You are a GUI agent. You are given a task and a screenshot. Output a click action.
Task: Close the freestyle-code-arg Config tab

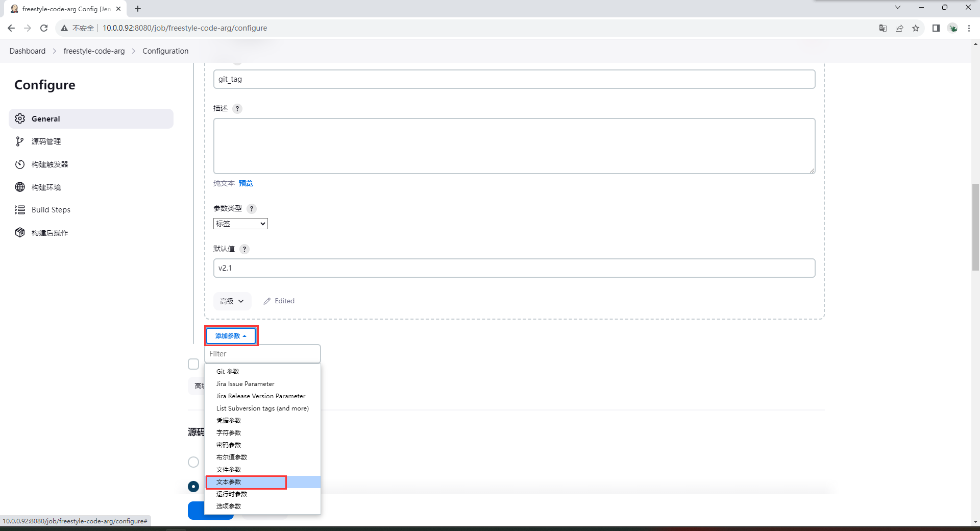coord(118,9)
